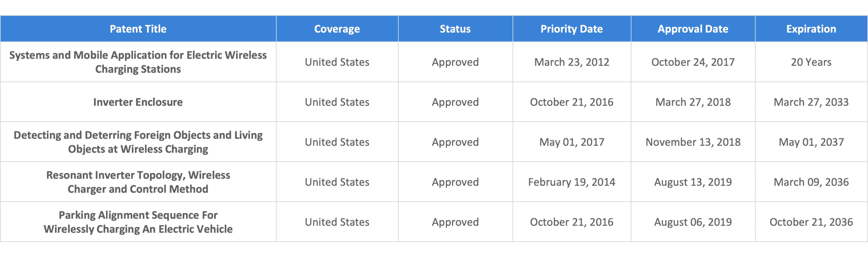Select the Expiration column header

click(x=811, y=29)
